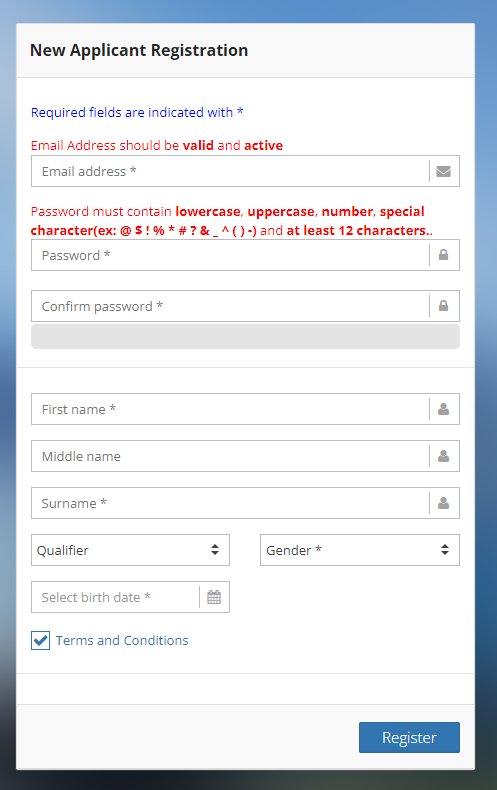
Task: Select the Confirm password input field
Action: [230, 306]
